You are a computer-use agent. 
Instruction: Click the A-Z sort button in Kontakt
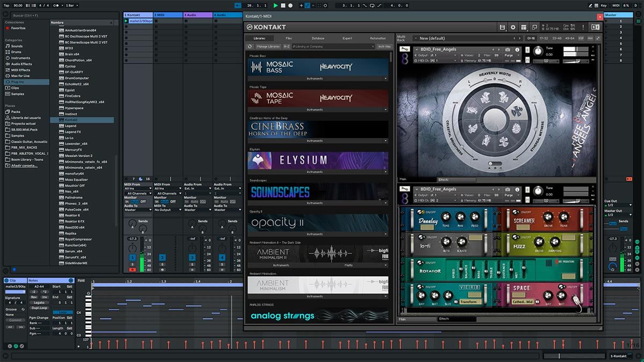tap(287, 47)
